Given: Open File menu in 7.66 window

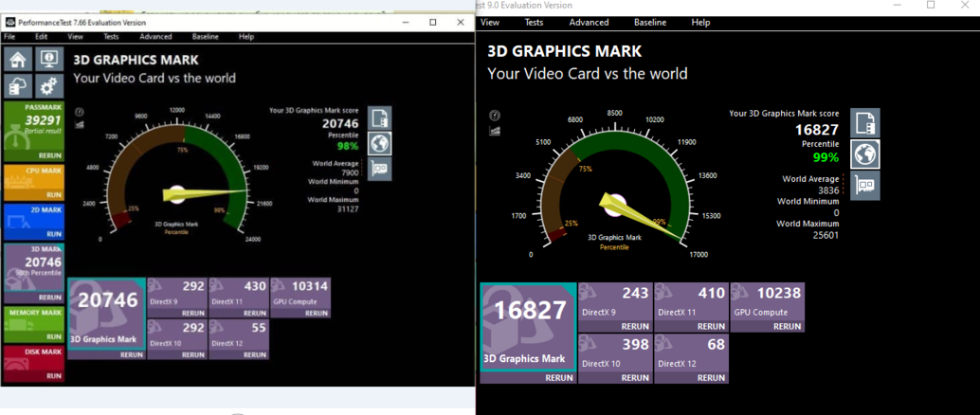Looking at the screenshot, I should coord(9,37).
